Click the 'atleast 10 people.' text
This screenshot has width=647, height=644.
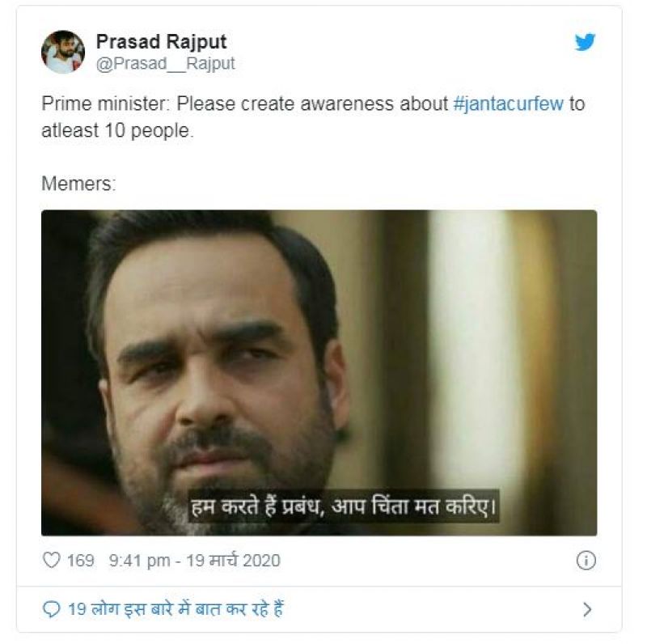[x=117, y=130]
